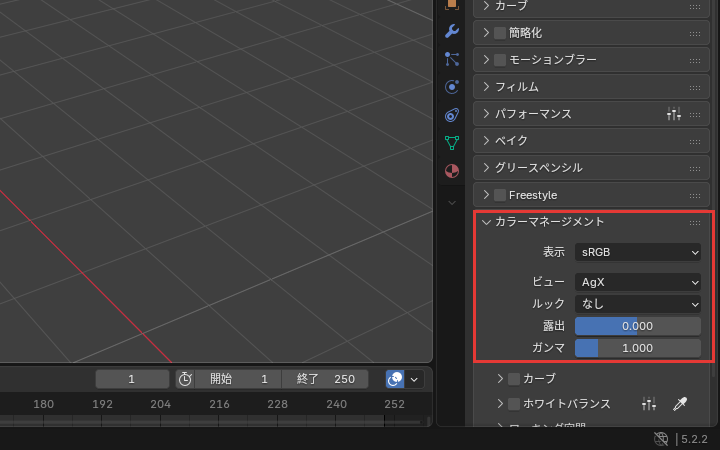Collapse the カラーマネージメント panel
Image resolution: width=720 pixels, height=450 pixels.
tap(486, 222)
